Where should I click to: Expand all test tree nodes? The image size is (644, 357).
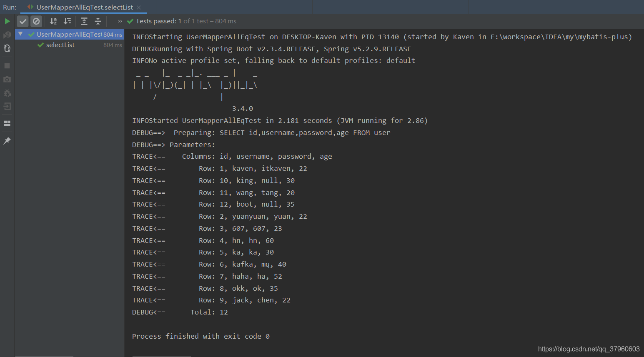[84, 21]
